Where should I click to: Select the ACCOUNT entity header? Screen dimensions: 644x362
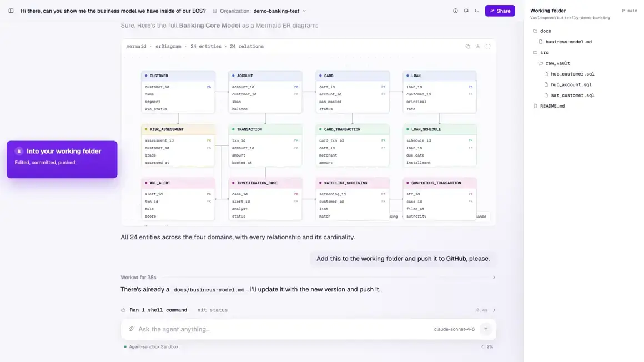tap(265, 76)
